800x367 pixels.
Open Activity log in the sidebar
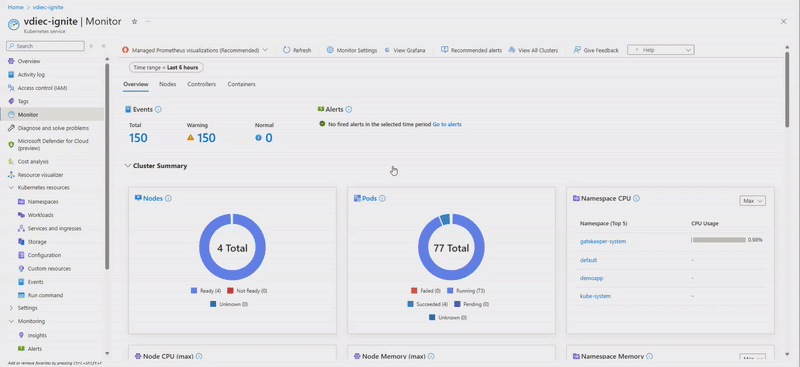click(31, 75)
